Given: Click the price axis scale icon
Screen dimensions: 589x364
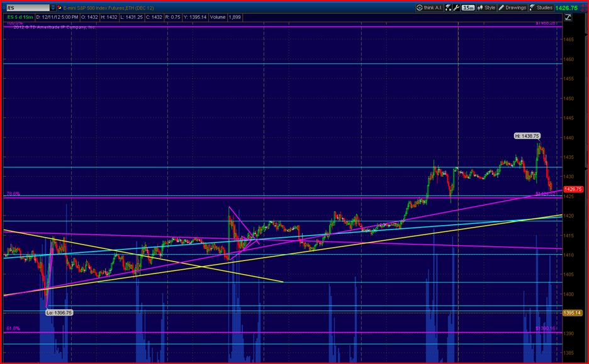Looking at the screenshot, I should 568,17.
